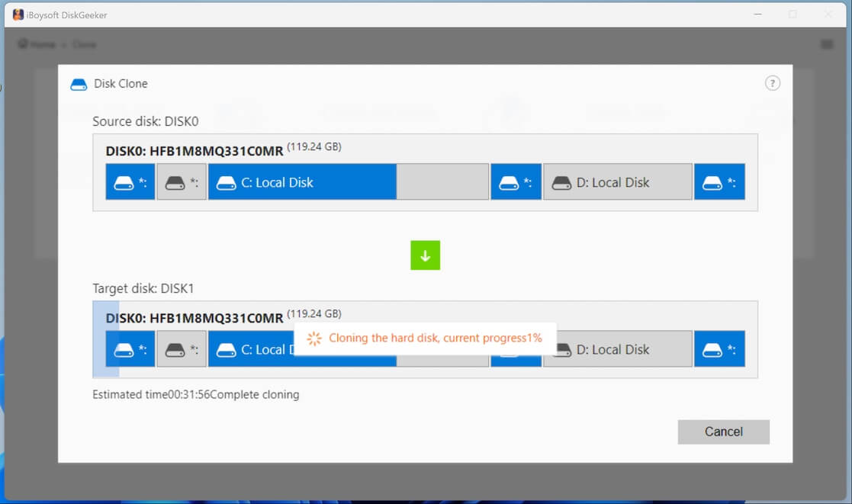This screenshot has height=504, width=852.
Task: Click the green clone direction arrow
Action: point(425,255)
